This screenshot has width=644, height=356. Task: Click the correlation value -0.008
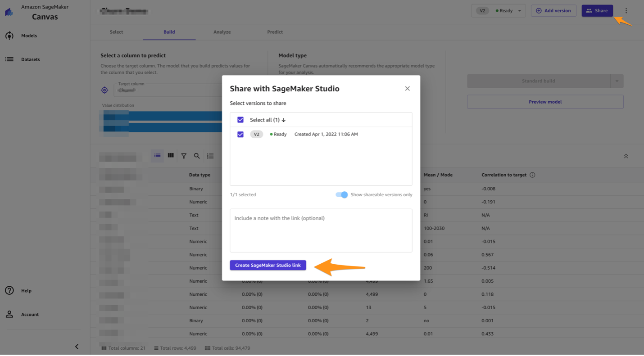(x=488, y=189)
